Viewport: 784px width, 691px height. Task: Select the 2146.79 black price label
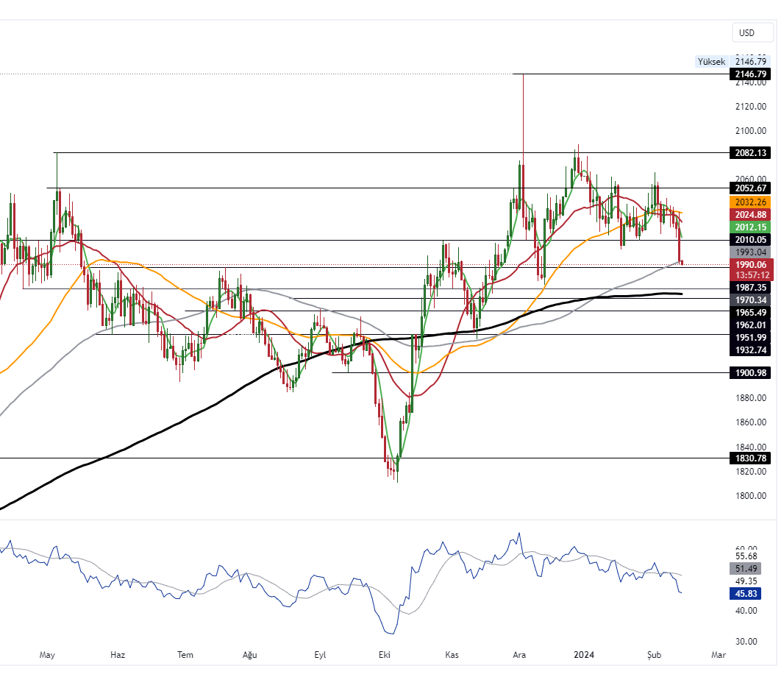pyautogui.click(x=750, y=74)
